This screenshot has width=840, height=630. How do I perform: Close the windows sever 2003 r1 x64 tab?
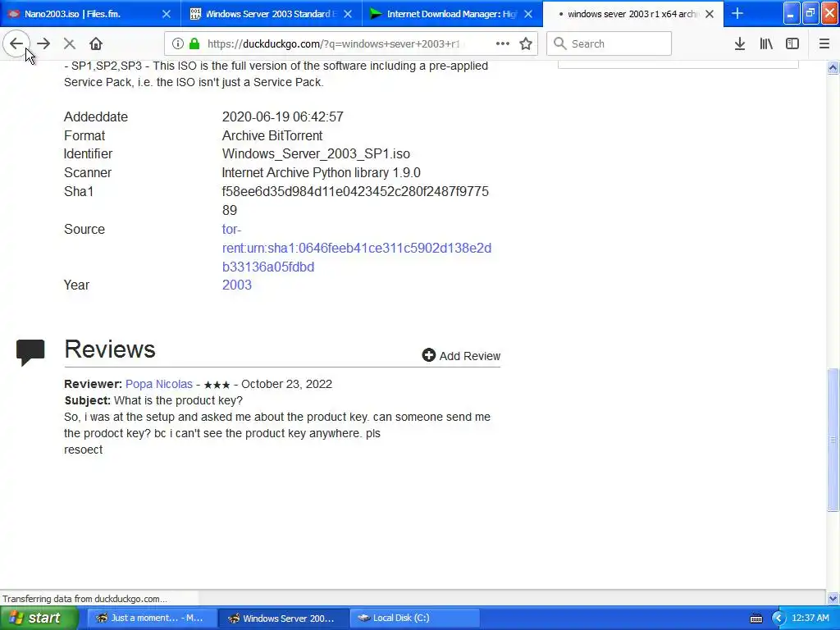click(x=710, y=14)
